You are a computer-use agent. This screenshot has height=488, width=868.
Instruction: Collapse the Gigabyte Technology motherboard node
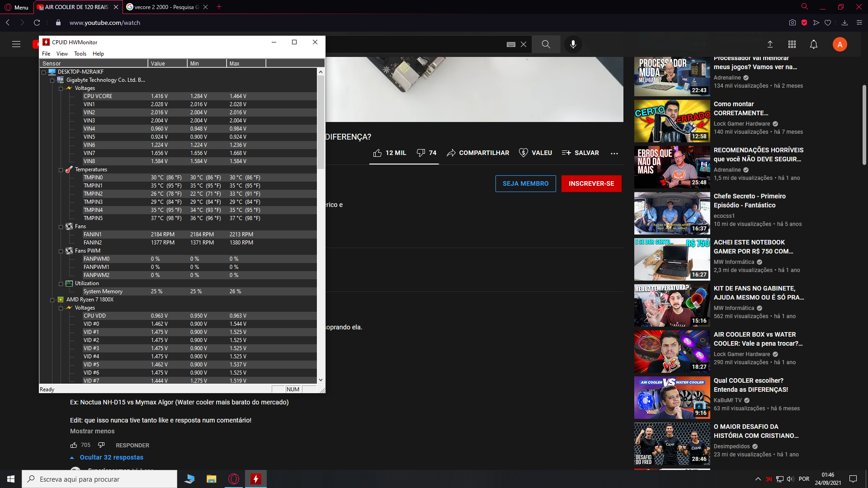(x=52, y=80)
